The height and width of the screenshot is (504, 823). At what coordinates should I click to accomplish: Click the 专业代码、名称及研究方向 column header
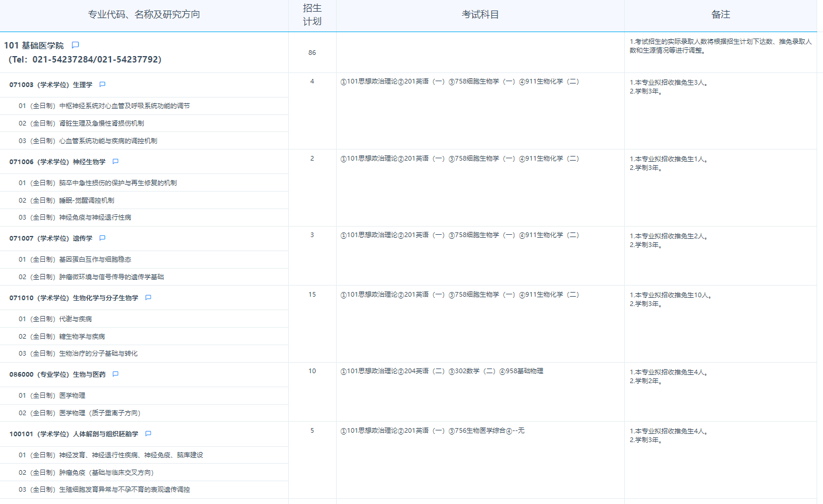coord(144,15)
